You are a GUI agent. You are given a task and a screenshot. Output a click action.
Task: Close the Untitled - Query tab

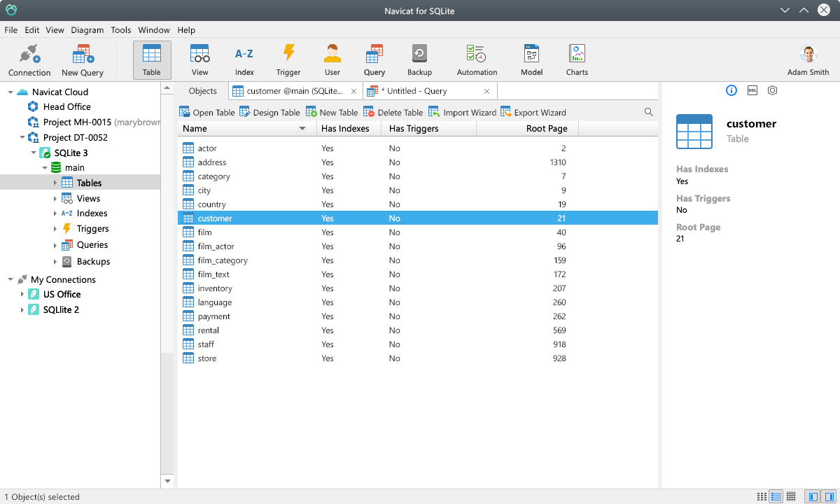click(487, 91)
